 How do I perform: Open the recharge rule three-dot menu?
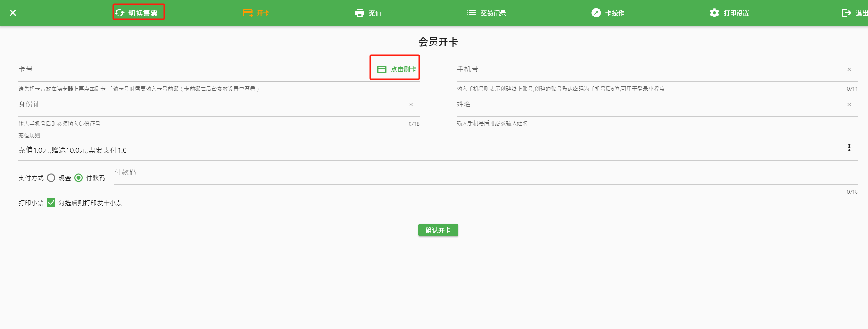[x=849, y=147]
